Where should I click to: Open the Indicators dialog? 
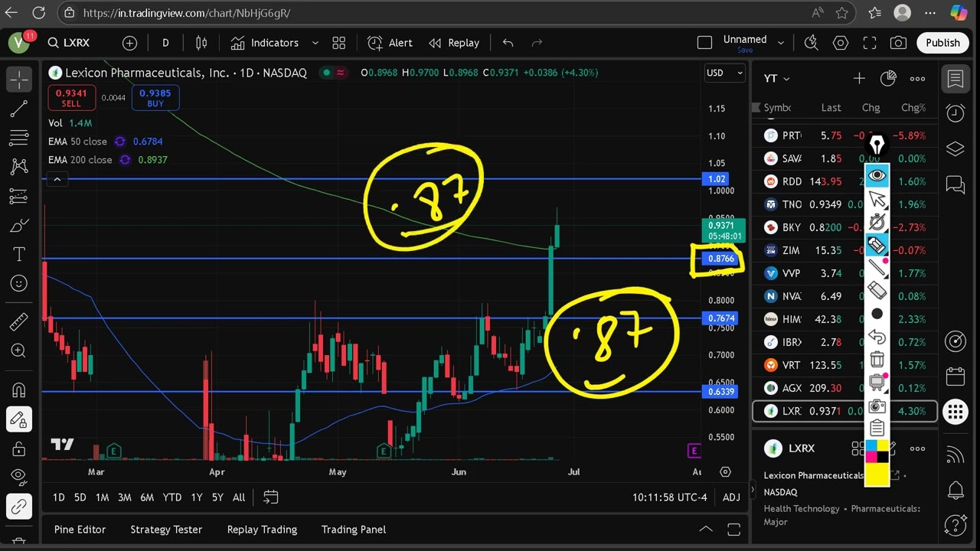(265, 43)
